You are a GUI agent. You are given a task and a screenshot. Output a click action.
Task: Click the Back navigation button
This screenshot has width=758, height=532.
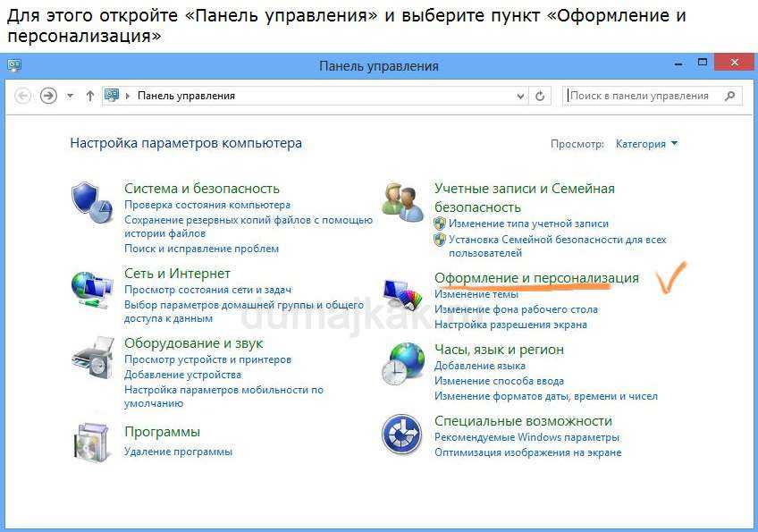[24, 96]
